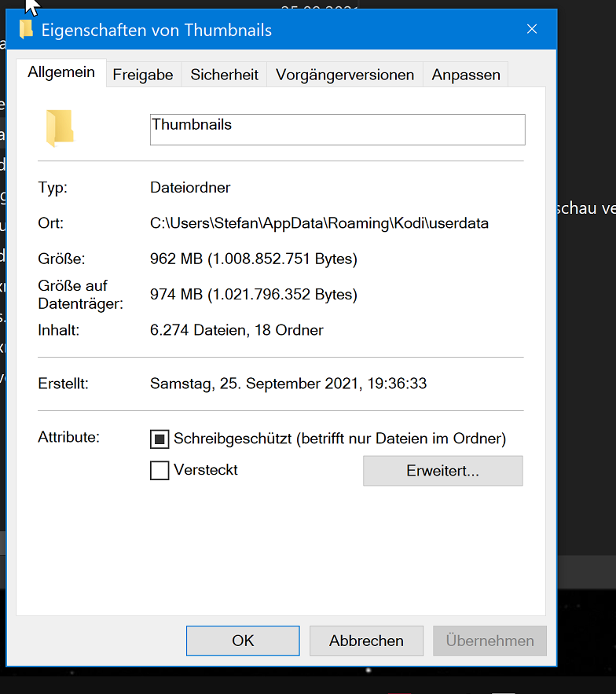Click the large Thumbnails folder icon
This screenshot has height=694, width=616.
point(60,128)
